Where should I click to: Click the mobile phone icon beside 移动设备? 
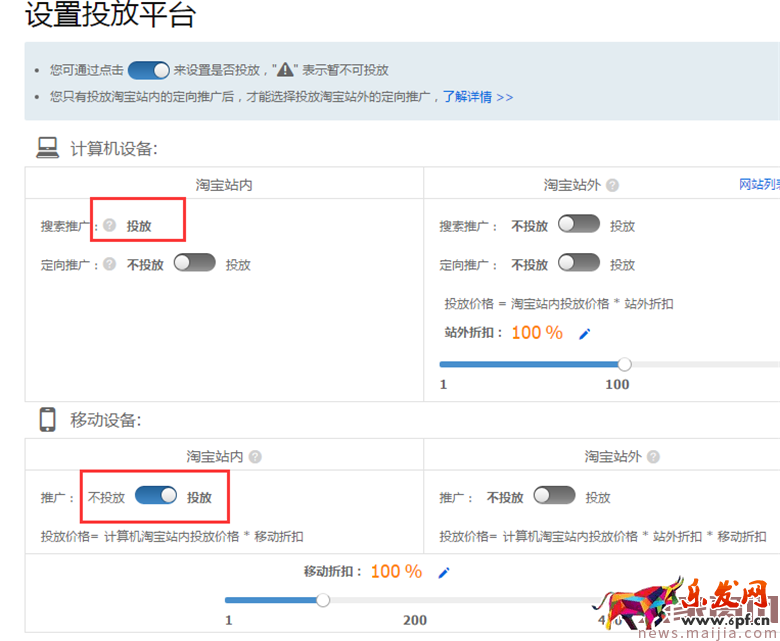pyautogui.click(x=47, y=419)
